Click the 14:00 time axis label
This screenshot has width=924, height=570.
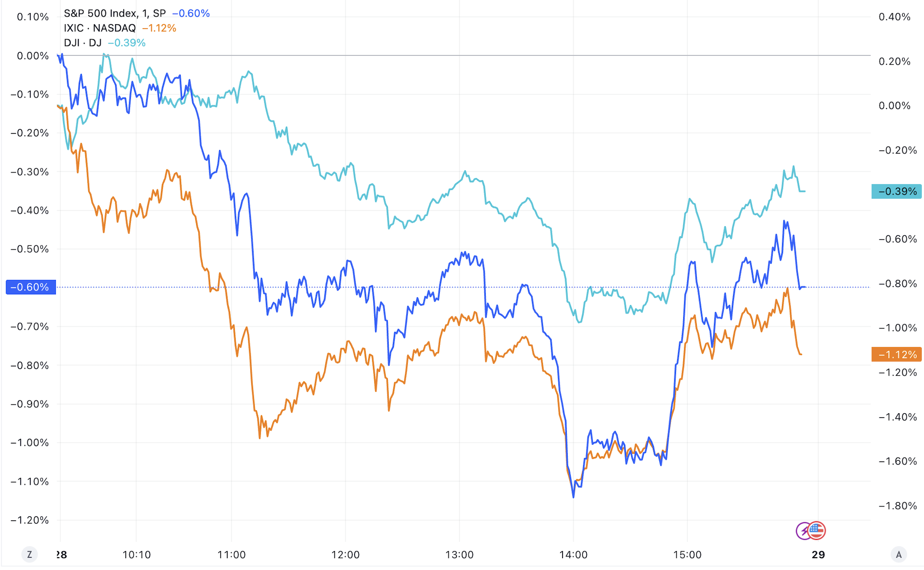coord(573,555)
